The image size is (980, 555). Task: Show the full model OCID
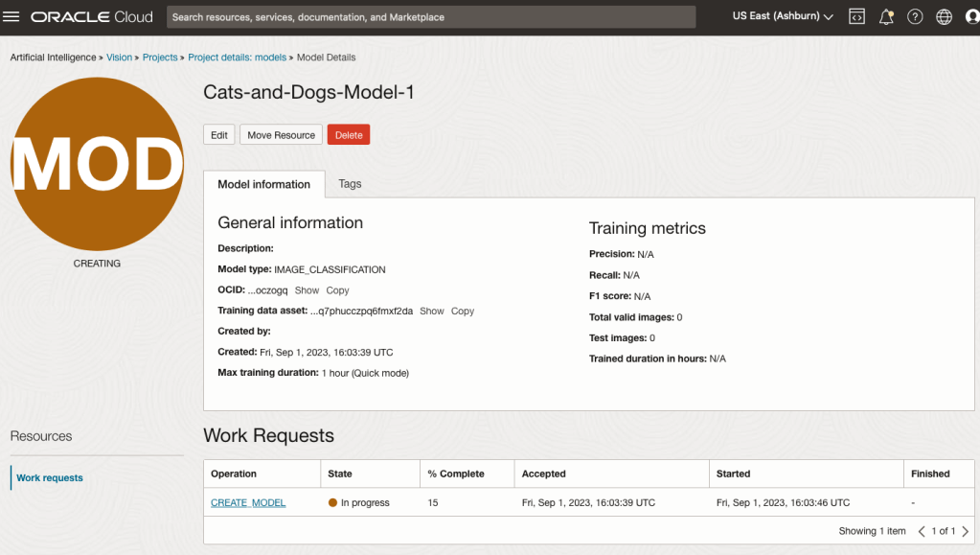point(307,290)
